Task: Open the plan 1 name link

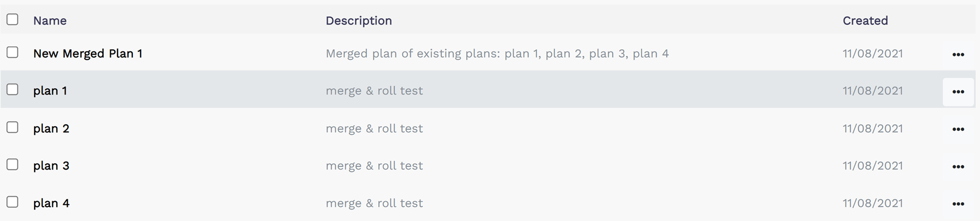Action: point(50,91)
